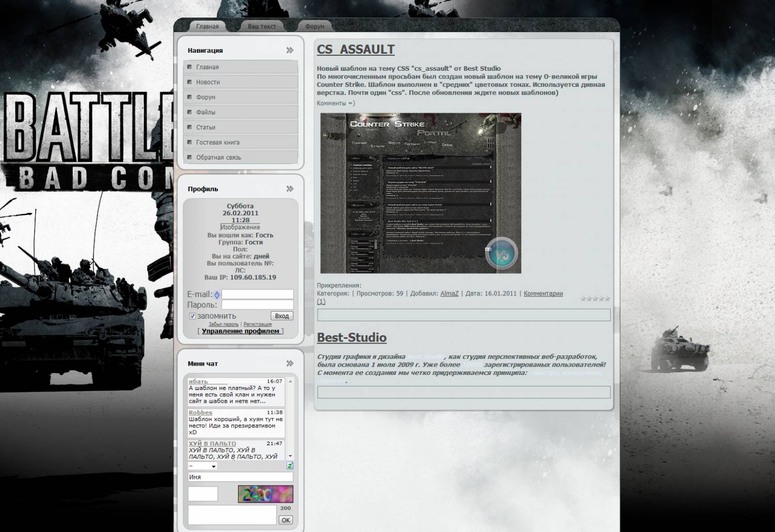Open the Комментарии (1) link

pos(543,293)
